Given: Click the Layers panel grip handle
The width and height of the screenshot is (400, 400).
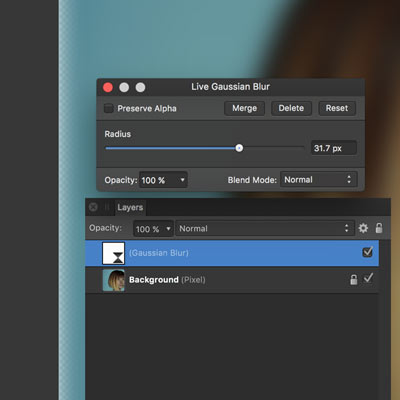Looking at the screenshot, I should point(107,207).
